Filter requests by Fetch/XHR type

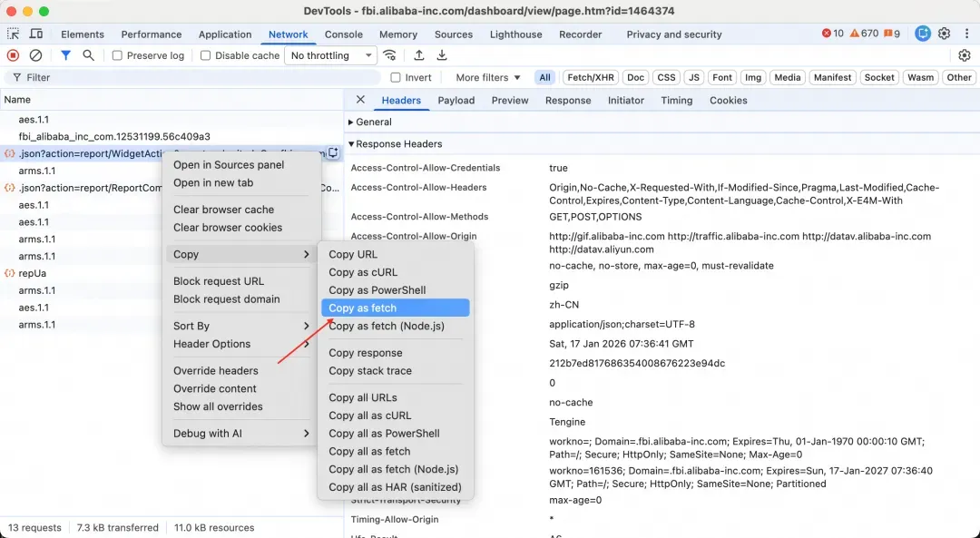[x=592, y=78]
